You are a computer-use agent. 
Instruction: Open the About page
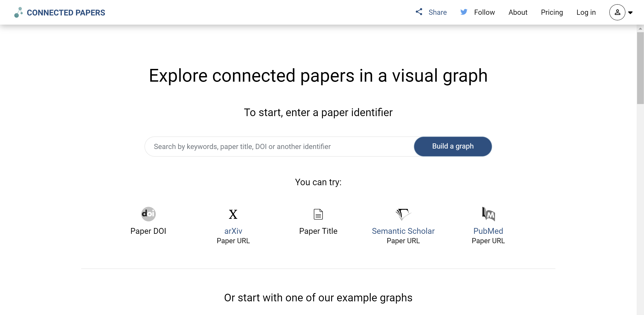tap(517, 12)
